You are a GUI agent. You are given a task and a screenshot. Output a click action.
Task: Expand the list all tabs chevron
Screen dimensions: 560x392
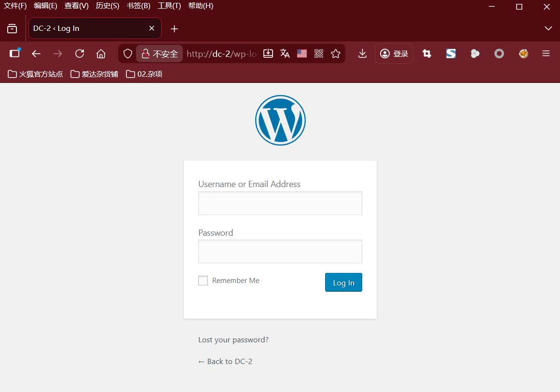548,28
